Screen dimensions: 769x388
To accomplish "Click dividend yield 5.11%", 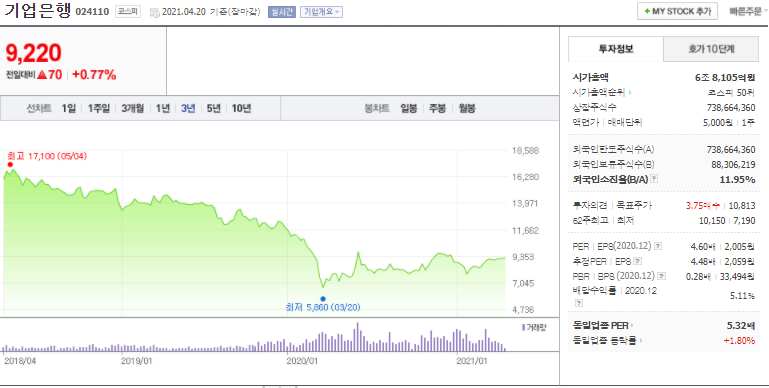I will [x=743, y=296].
